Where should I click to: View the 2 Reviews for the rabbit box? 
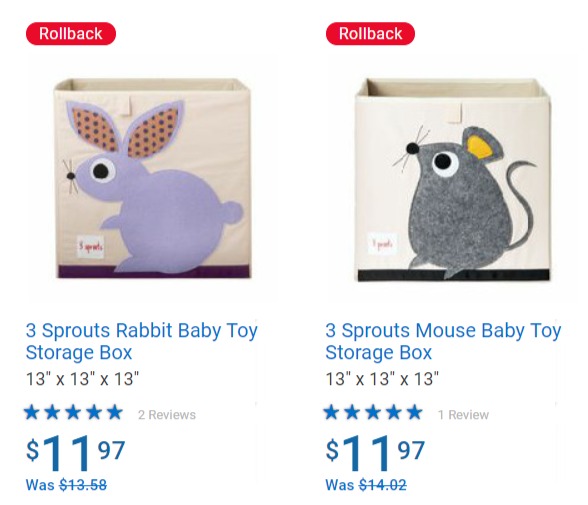tap(167, 415)
